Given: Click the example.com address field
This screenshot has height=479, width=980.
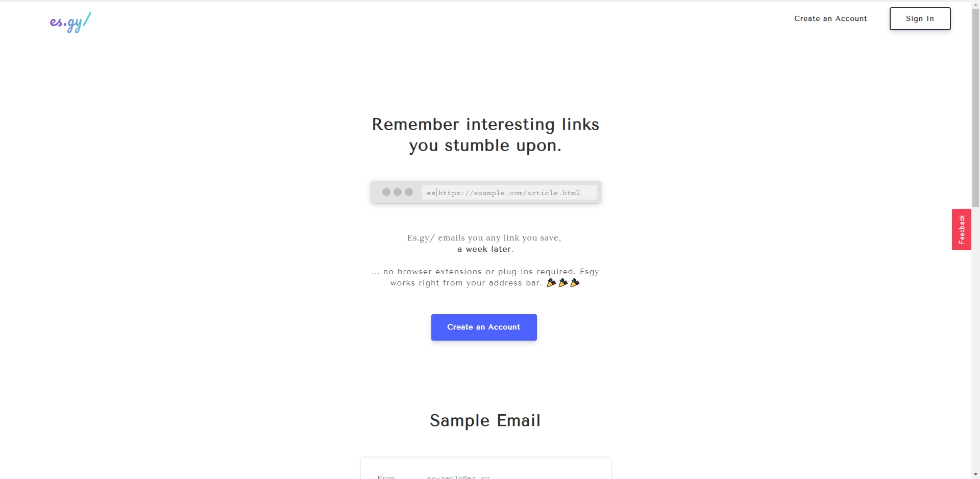Looking at the screenshot, I should click(x=509, y=193).
